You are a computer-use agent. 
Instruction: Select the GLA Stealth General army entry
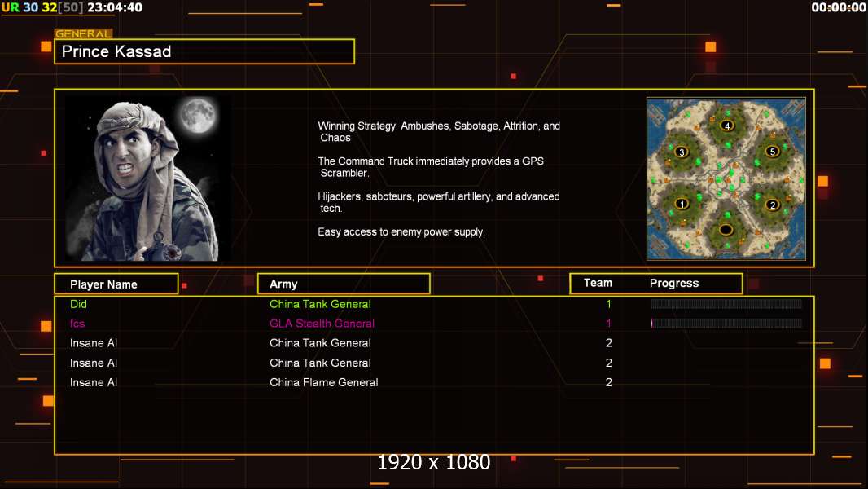(322, 324)
